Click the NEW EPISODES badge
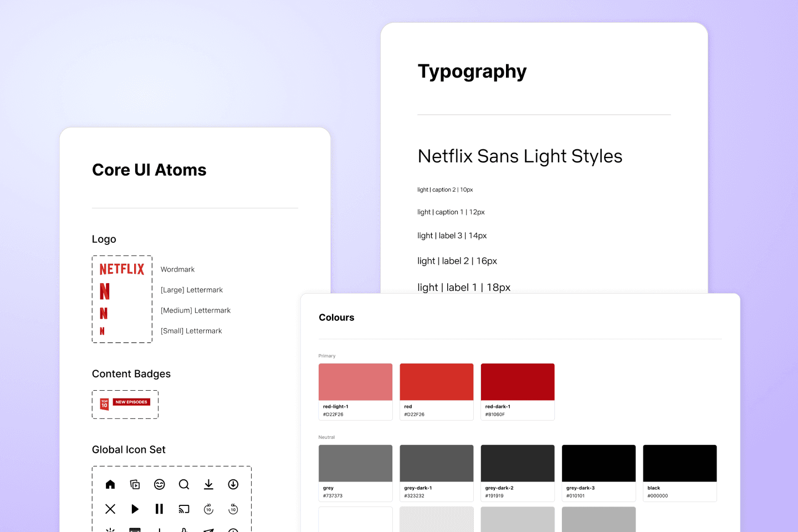798x532 pixels. (x=131, y=402)
